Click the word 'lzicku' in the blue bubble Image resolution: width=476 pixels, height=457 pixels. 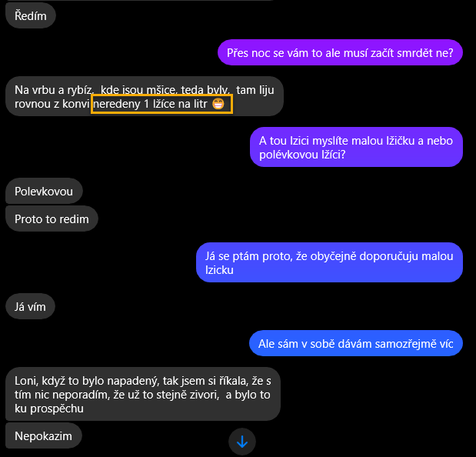point(219,270)
